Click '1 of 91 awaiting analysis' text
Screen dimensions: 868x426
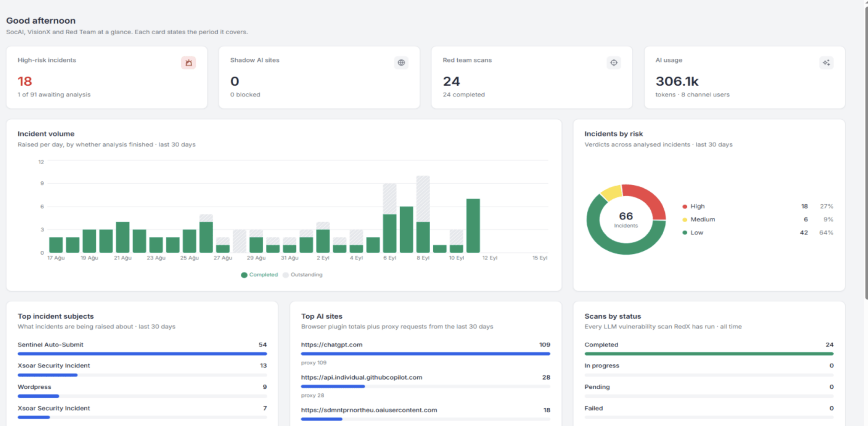[54, 95]
